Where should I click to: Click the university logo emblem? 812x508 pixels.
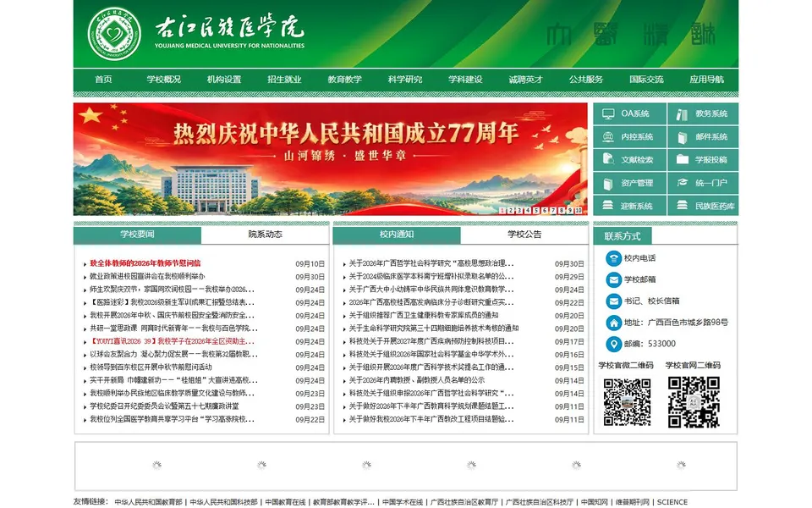(114, 34)
